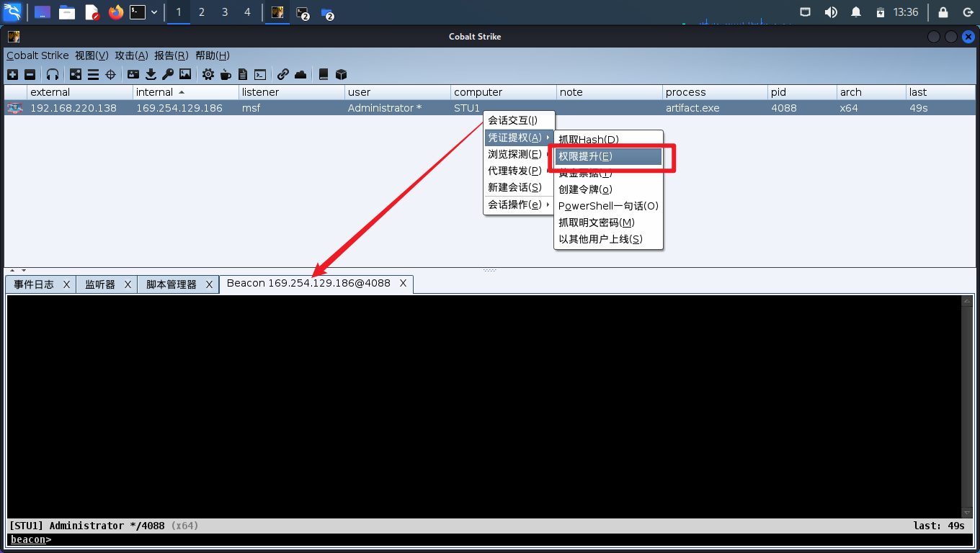
Task: Click the beacon console vertical scrollbar
Action: 967,407
